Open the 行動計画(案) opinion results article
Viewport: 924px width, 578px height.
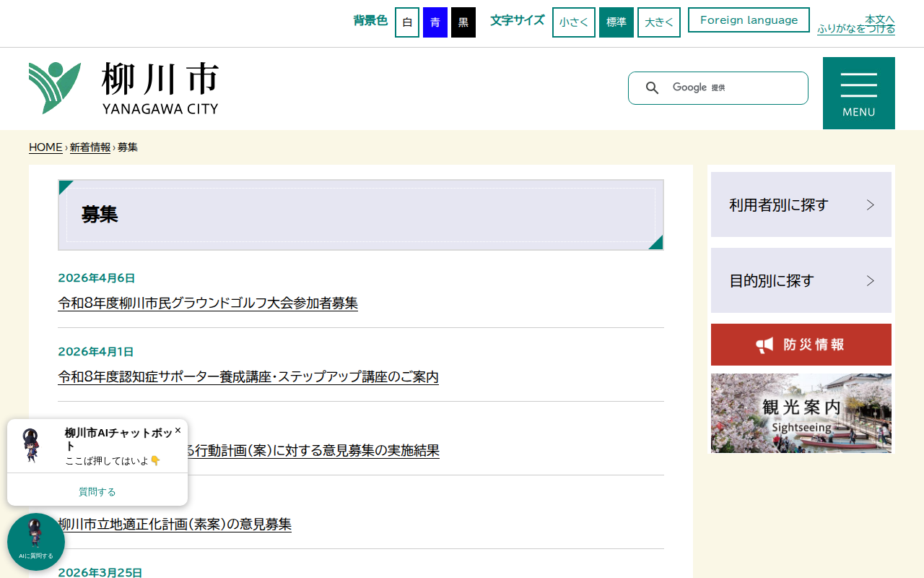coord(313,451)
